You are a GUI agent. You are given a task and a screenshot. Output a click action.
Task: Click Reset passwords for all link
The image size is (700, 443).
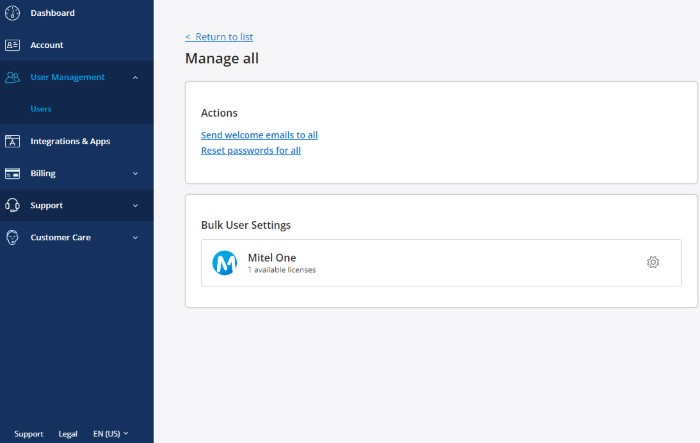tap(251, 151)
